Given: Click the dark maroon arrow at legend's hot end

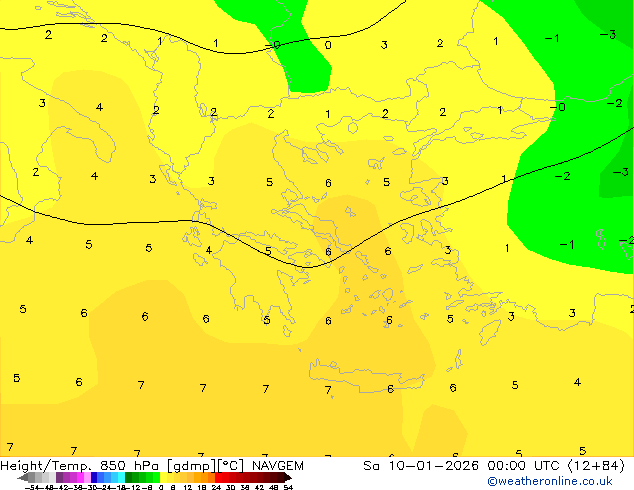Looking at the screenshot, I should coord(287,477).
